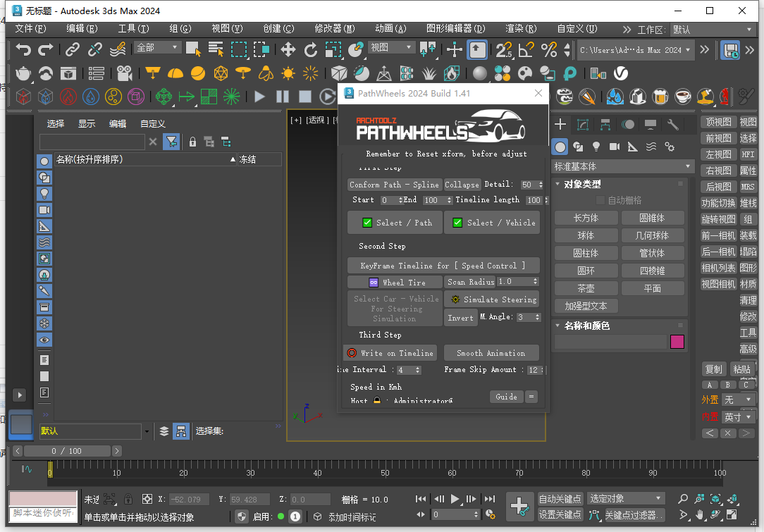Toggle display cameras filter in Scene Explorer
Screen dimensions: 764x532
coord(44,210)
